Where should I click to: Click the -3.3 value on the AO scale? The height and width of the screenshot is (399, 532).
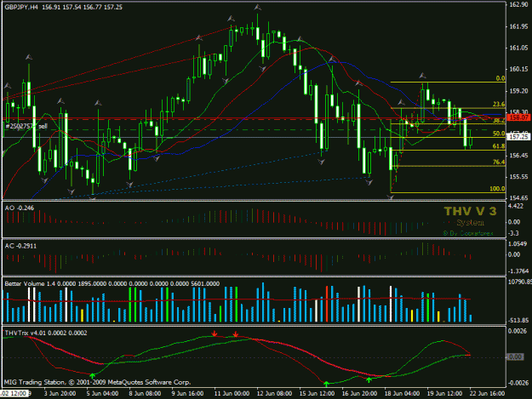tap(513, 233)
